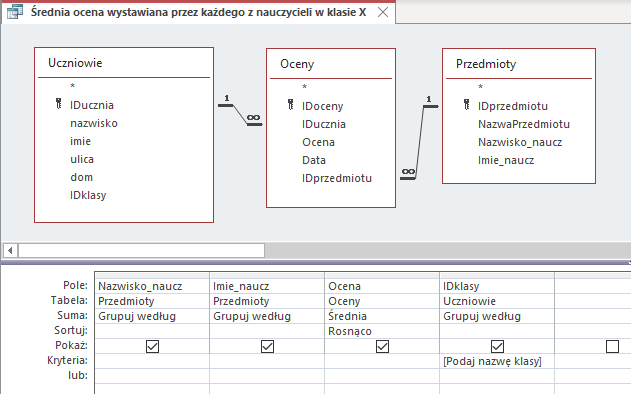631x394 pixels.
Task: Click the empty Pole cell in the fifth column
Action: click(x=593, y=286)
